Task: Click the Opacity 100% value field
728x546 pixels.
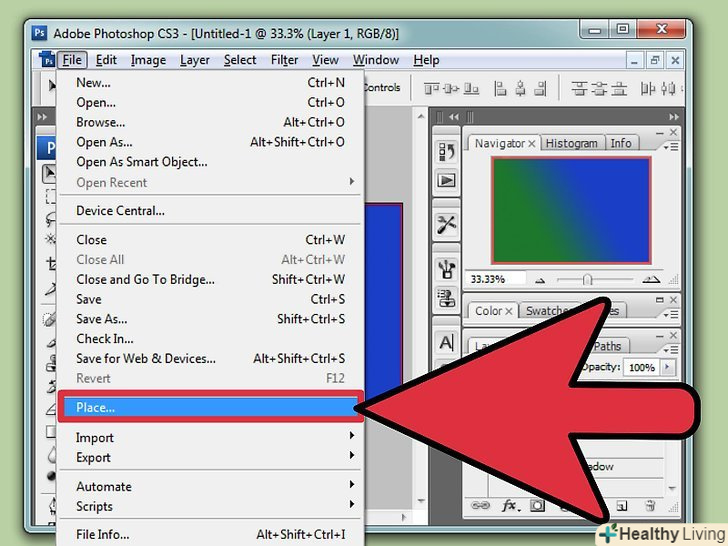Action: [x=642, y=367]
